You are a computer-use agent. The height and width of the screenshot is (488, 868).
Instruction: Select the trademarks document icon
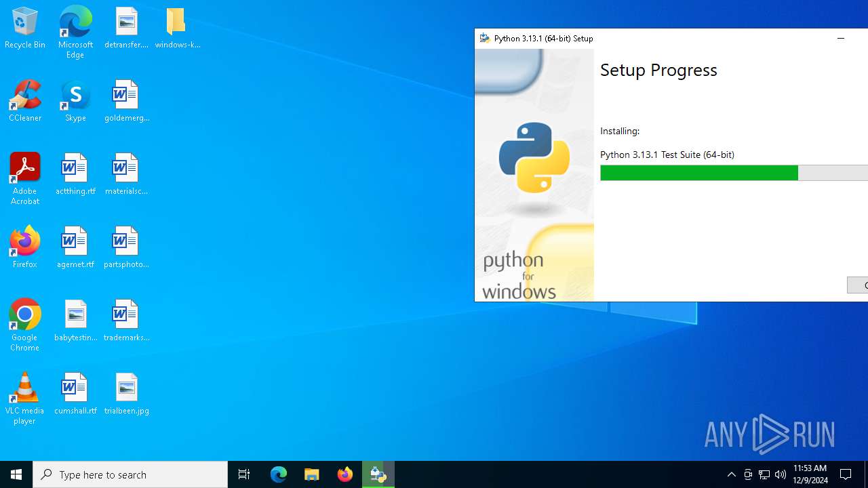tap(126, 321)
